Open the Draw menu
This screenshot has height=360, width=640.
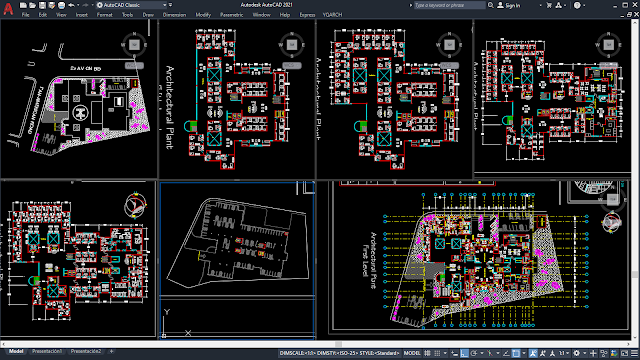click(x=148, y=15)
